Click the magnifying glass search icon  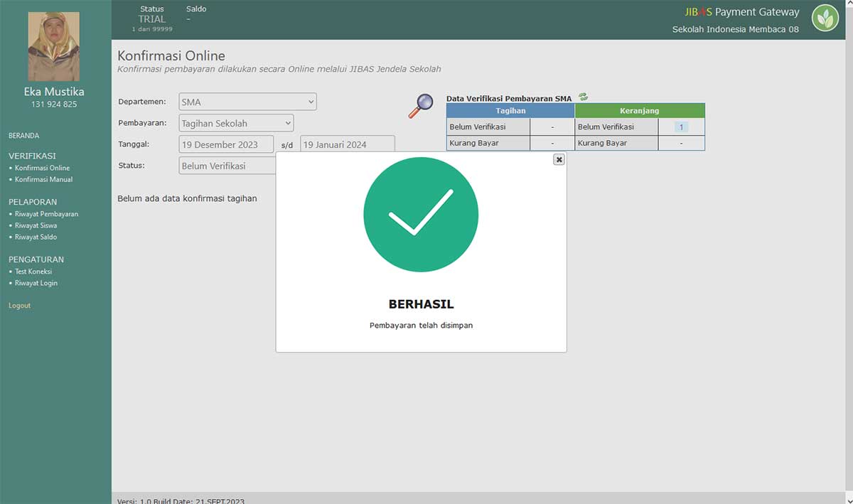pos(420,105)
